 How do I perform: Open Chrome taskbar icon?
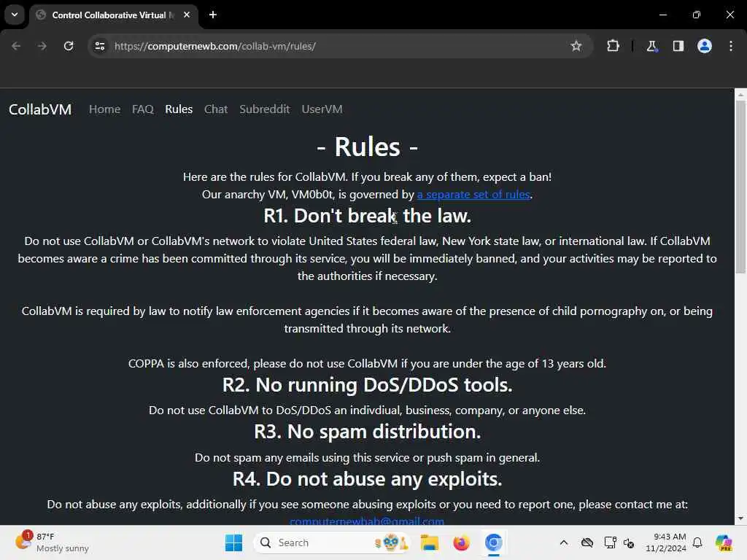point(494,542)
